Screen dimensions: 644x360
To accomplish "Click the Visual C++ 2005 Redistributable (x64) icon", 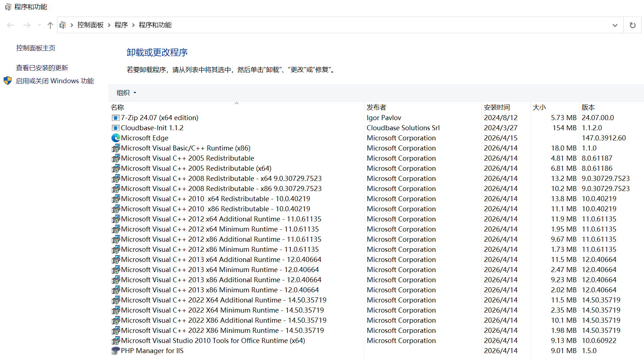I will 115,169.
